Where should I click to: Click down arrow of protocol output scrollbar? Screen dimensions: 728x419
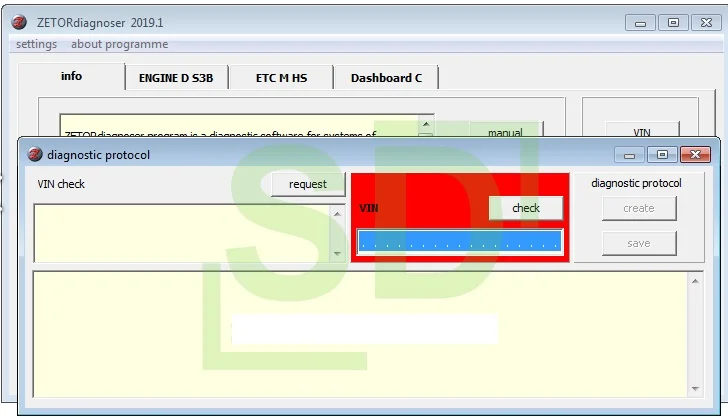[x=695, y=389]
